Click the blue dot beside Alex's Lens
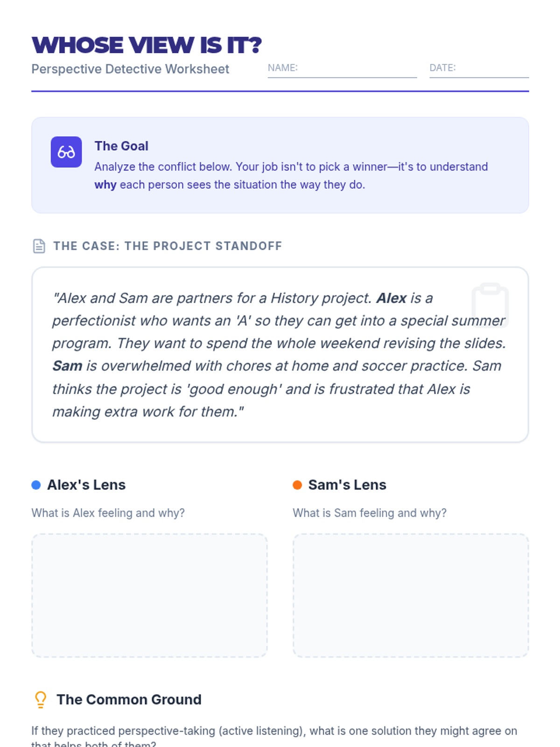The image size is (560, 747). pyautogui.click(x=36, y=485)
